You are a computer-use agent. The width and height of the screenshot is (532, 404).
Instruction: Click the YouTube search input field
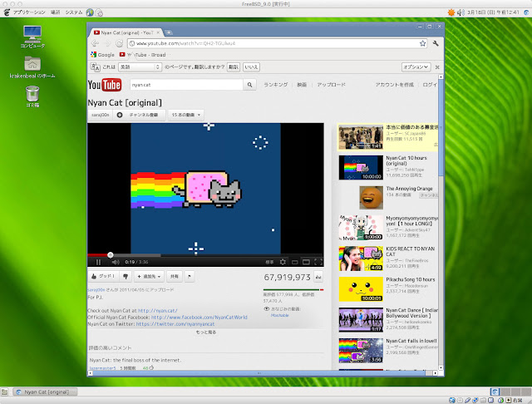pyautogui.click(x=186, y=85)
